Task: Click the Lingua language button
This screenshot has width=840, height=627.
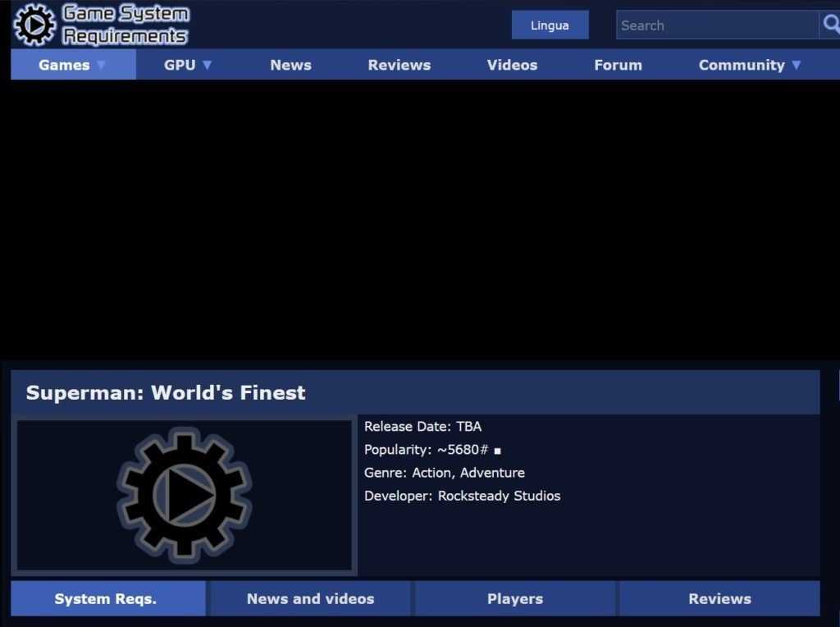Action: point(550,25)
